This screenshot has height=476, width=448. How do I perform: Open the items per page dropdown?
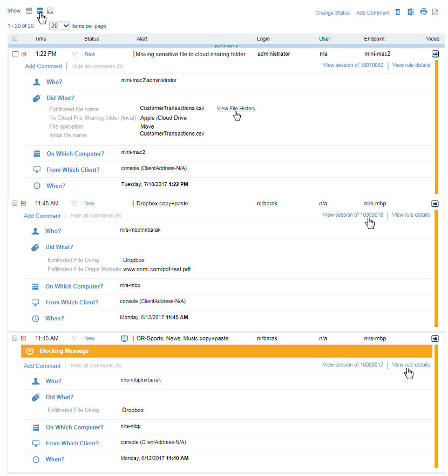[x=59, y=26]
